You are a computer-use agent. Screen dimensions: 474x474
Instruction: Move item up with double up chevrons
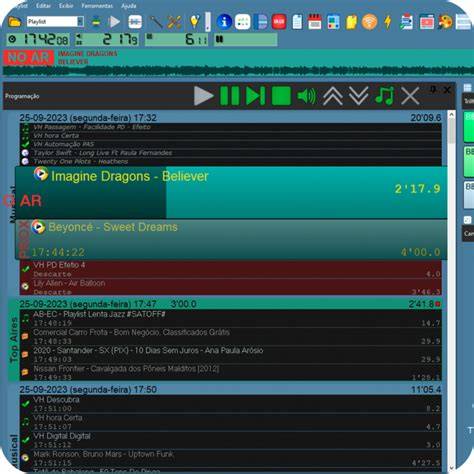(333, 96)
